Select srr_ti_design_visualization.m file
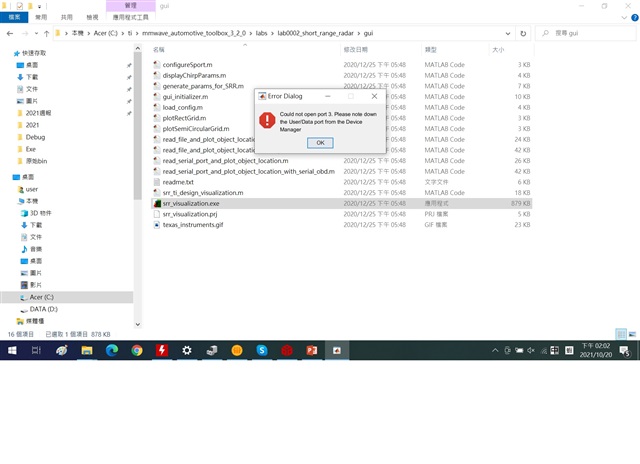The image size is (640, 464). click(x=203, y=193)
